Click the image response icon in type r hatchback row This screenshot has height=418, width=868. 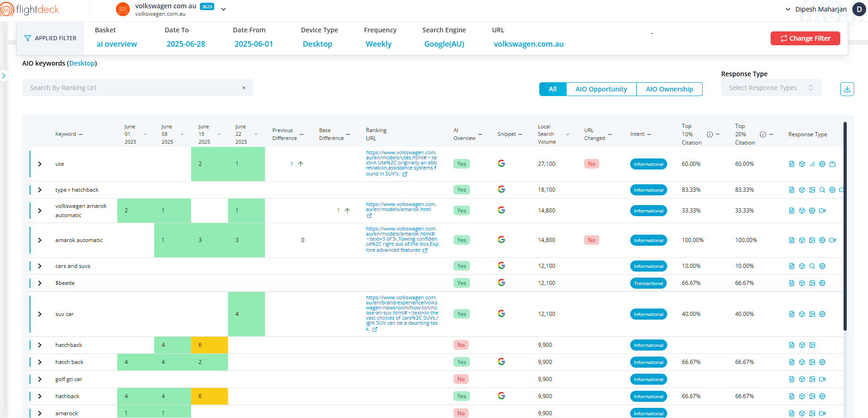pyautogui.click(x=812, y=190)
